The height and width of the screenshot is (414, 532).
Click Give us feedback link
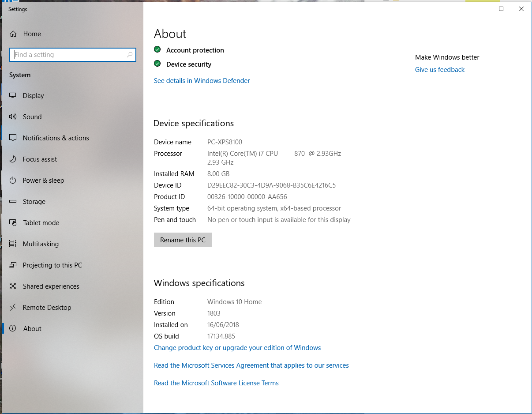tap(440, 70)
